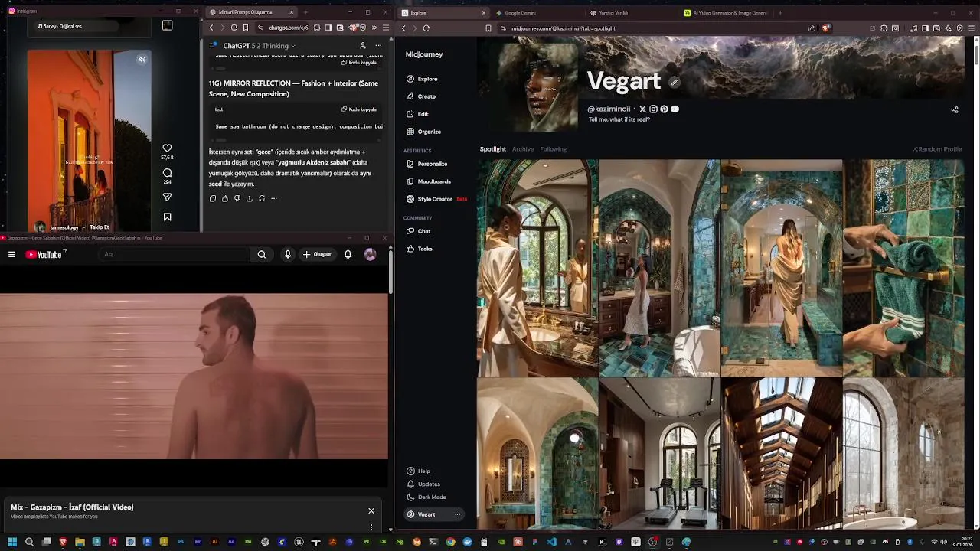Click Random Profile link

937,149
